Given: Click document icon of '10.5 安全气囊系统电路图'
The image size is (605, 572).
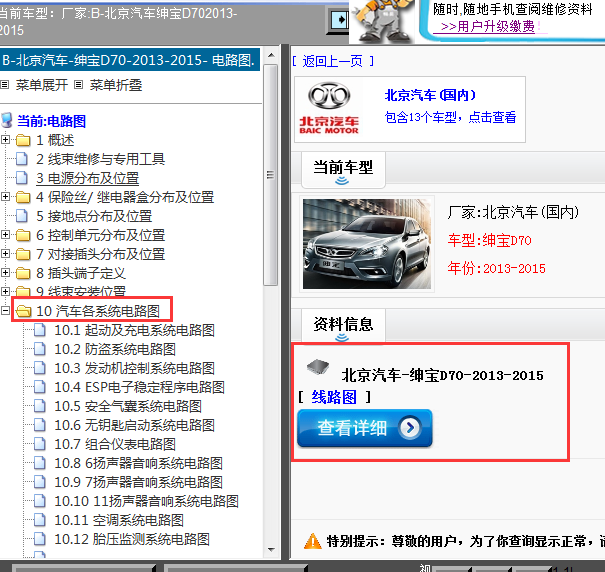Looking at the screenshot, I should pyautogui.click(x=40, y=406).
